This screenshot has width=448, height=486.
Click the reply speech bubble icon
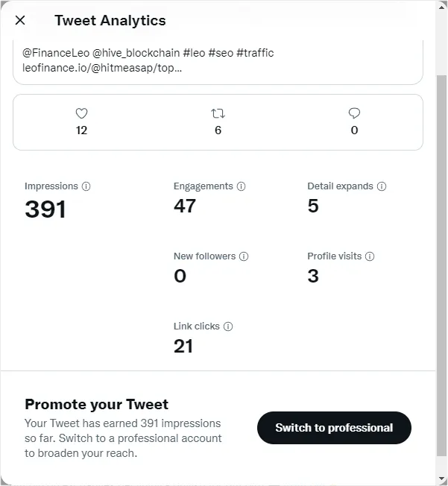(354, 113)
